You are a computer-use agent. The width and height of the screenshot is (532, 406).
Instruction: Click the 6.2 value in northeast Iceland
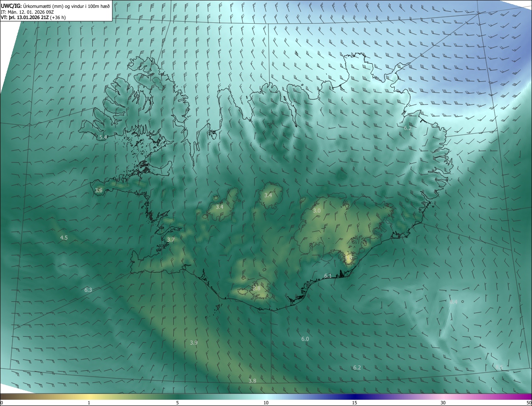tap(408, 128)
